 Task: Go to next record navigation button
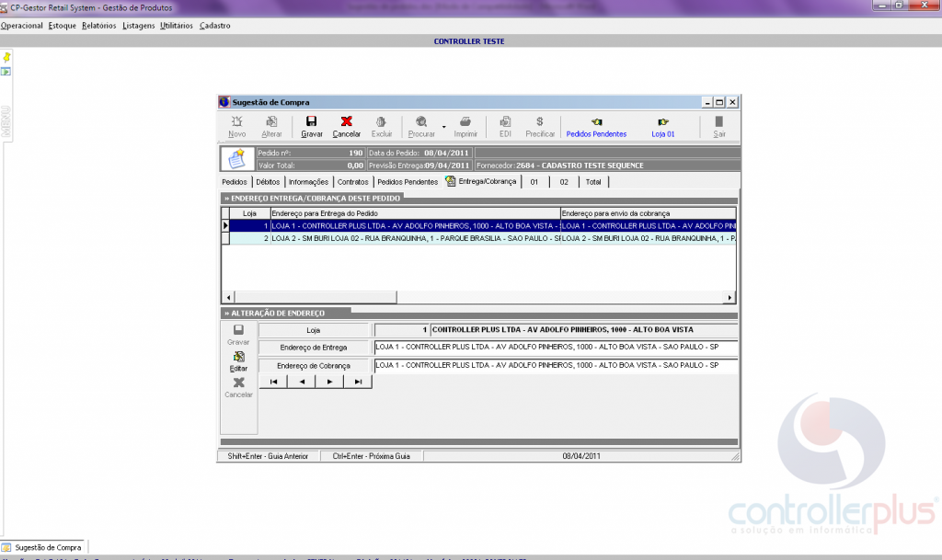330,382
